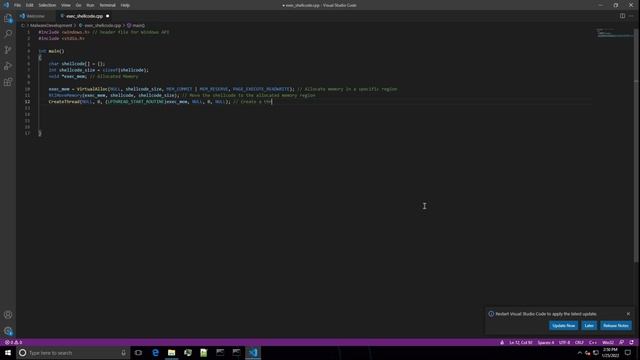Click microphone icon in taskbar search
Screen dimensions: 640x360
(x=123, y=353)
